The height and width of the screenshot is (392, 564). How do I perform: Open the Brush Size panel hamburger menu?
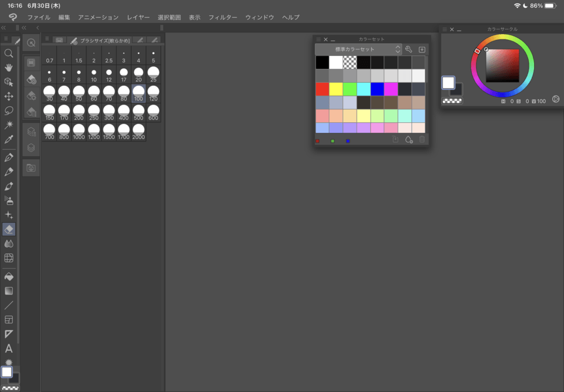[47, 39]
